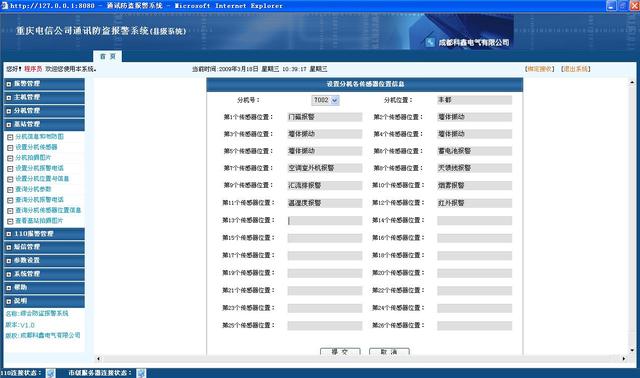The width and height of the screenshot is (640, 378).
Task: Click the 成都科鑫电气 company logo icon
Action: coord(430,42)
